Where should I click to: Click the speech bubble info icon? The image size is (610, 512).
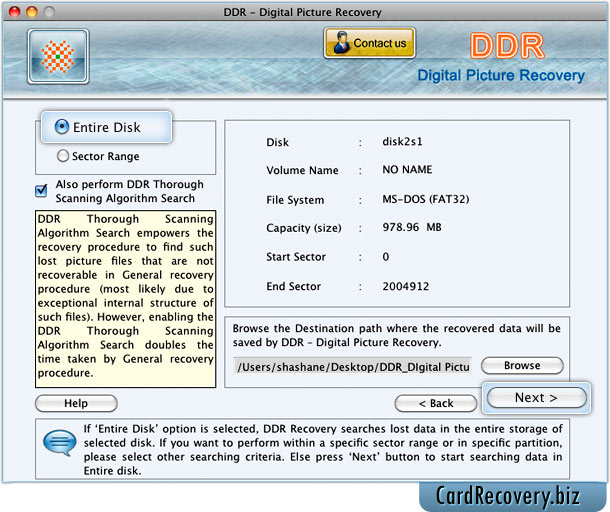(x=60, y=442)
